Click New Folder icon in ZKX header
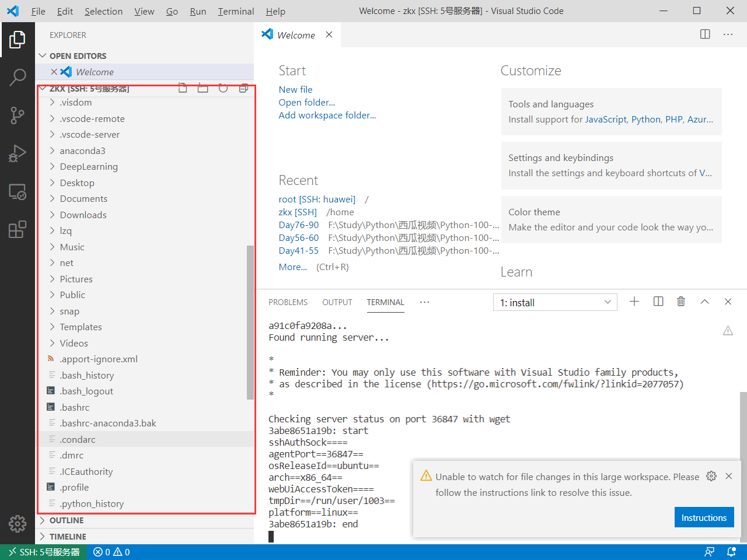The image size is (747, 560). [203, 88]
